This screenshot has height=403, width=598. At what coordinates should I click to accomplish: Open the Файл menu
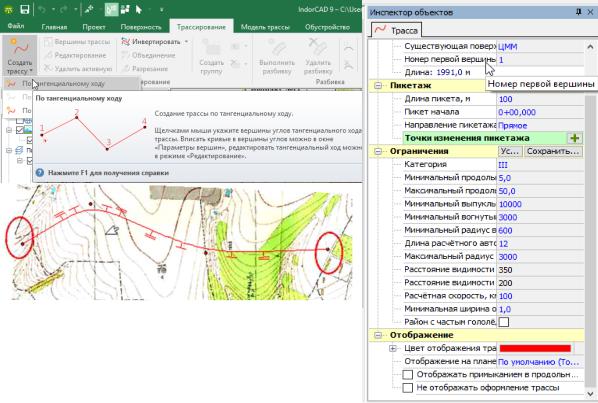pos(16,26)
